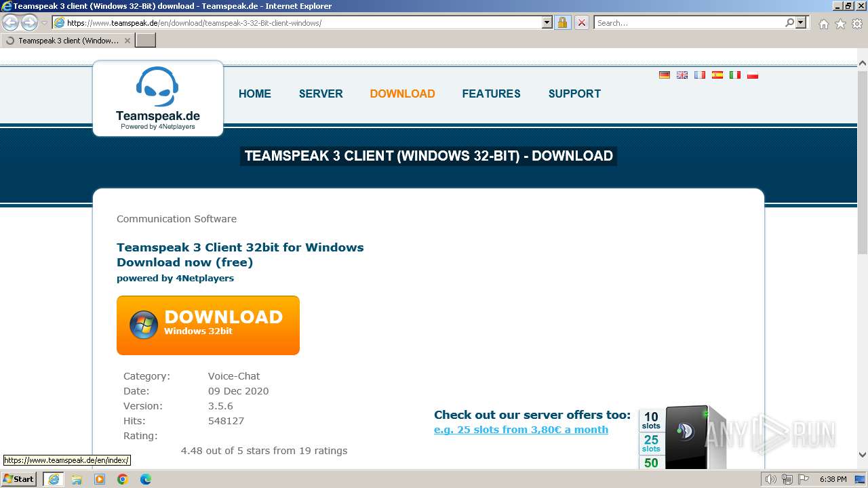Go back with the browser Back arrow

11,23
